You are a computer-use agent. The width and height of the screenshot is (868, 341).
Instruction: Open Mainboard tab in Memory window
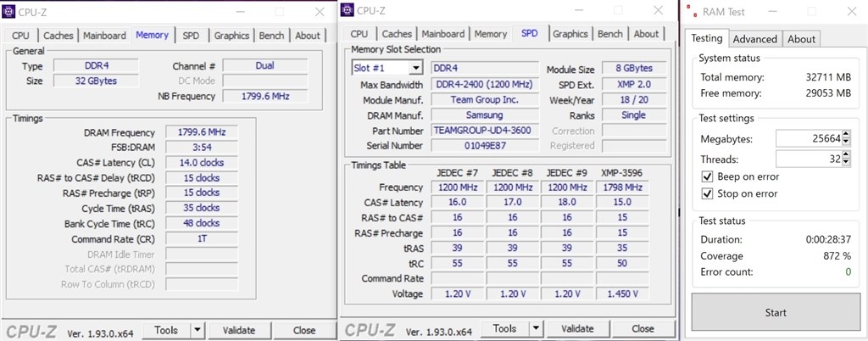(104, 36)
